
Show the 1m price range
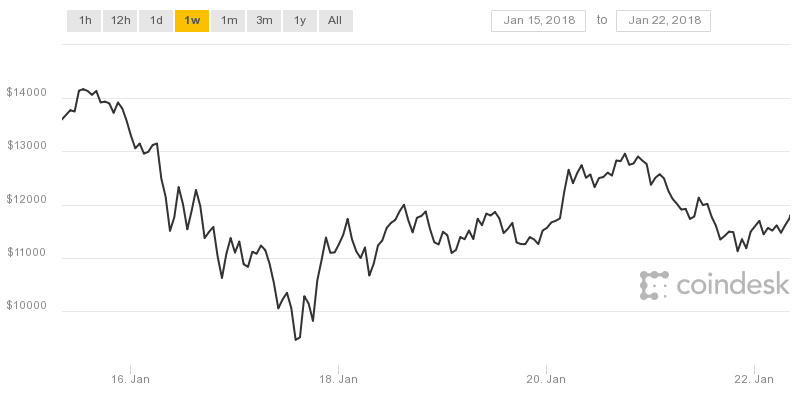coord(228,20)
